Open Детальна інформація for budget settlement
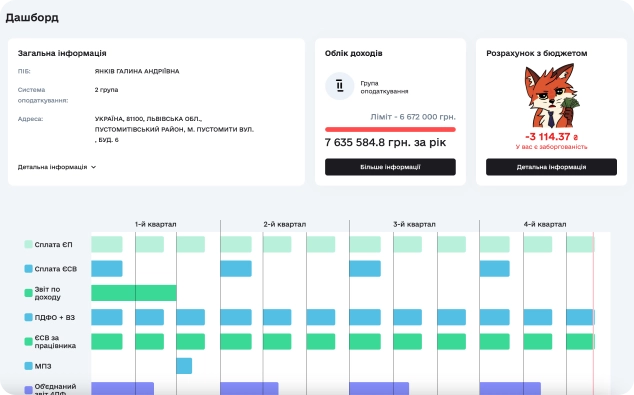The height and width of the screenshot is (395, 634). pyautogui.click(x=551, y=167)
